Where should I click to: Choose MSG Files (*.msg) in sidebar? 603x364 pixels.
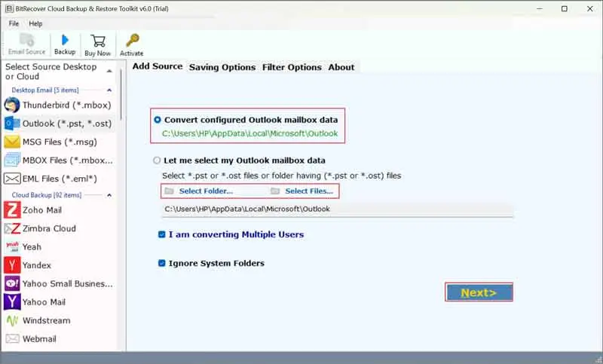click(x=59, y=142)
